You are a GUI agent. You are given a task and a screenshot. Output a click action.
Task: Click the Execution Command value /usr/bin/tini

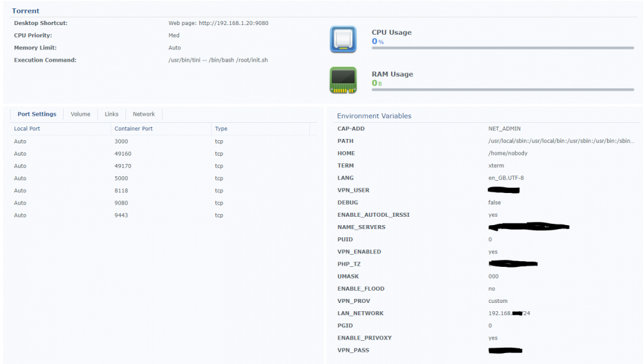point(218,60)
